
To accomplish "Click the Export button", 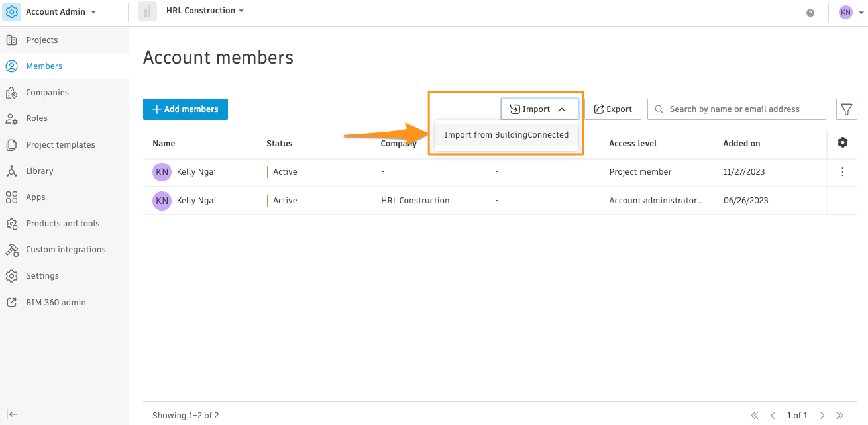I will (613, 109).
